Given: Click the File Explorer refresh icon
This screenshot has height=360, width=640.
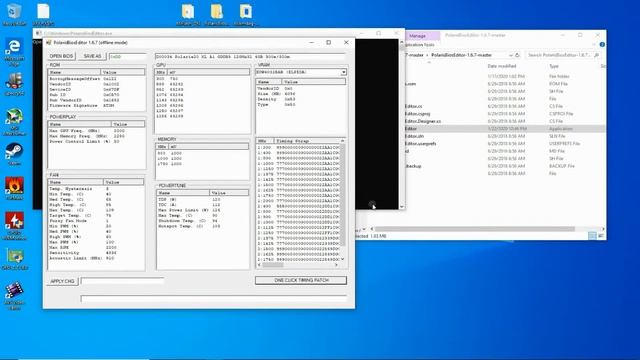Looking at the screenshot, I should coord(517,55).
